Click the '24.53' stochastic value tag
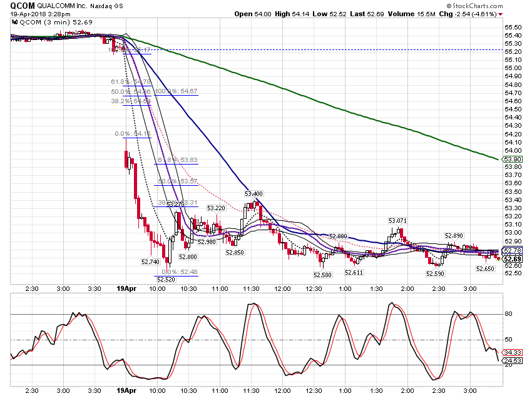This screenshot has width=532, height=396. 513,360
